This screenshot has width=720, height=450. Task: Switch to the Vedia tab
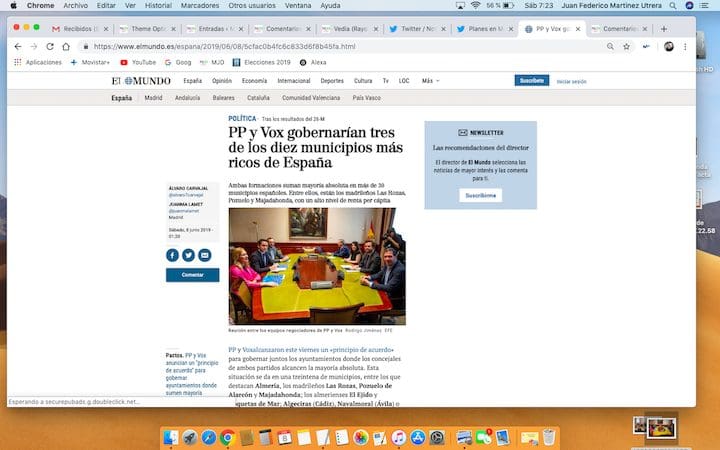[349, 29]
